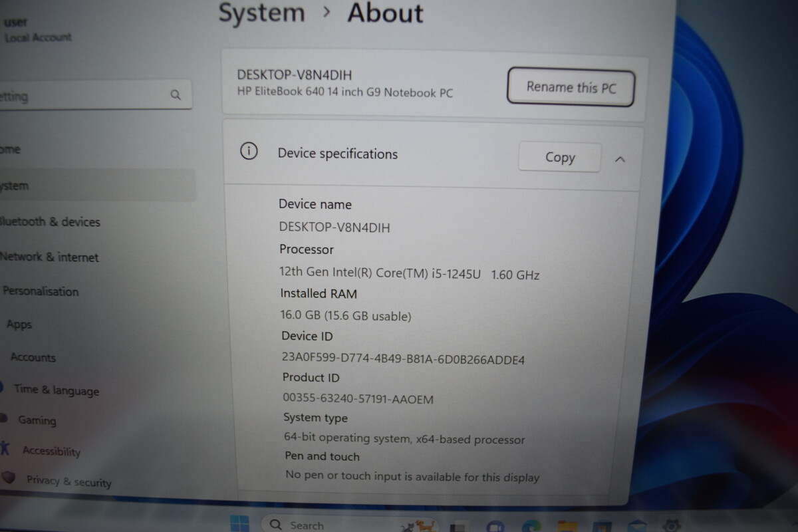Click the Product ID 00355-63240-57191-AAOEM
The width and height of the screenshot is (798, 532).
358,399
